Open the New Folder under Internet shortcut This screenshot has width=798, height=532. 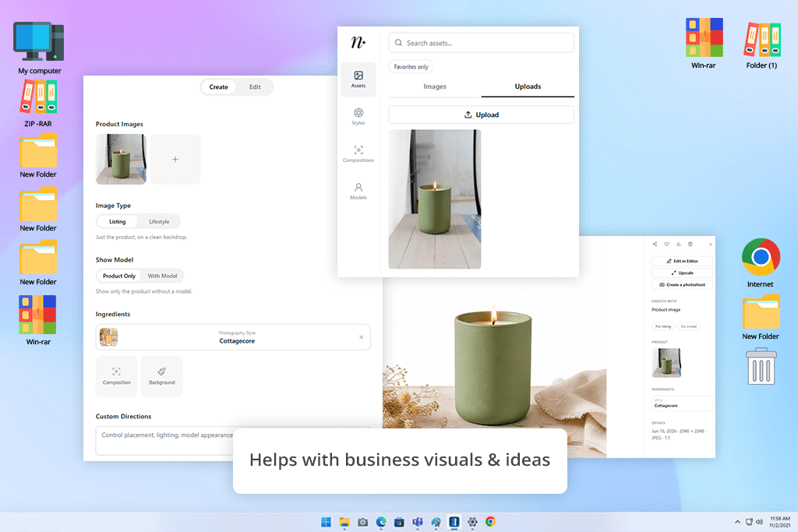[x=761, y=317]
